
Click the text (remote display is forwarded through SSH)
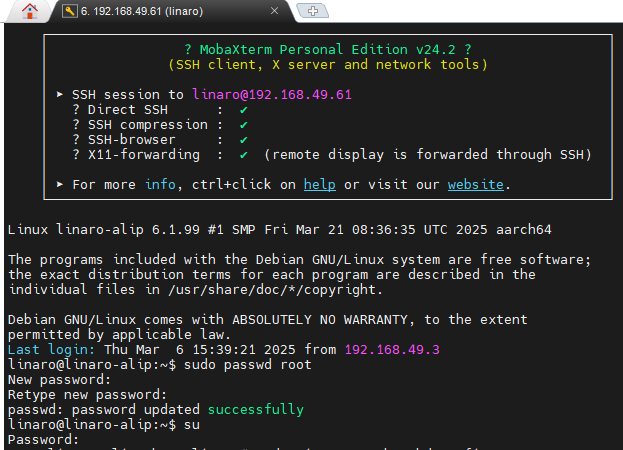tap(428, 155)
